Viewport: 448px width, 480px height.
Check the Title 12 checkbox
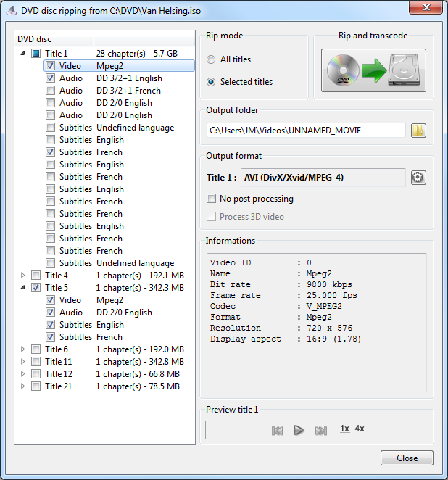tap(36, 373)
